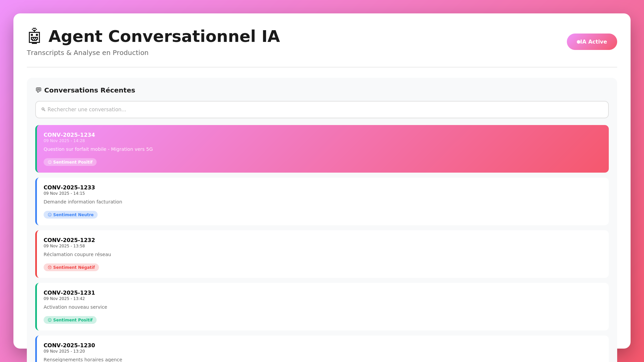Click the Demande information facturation summary
The image size is (644, 362).
83,202
